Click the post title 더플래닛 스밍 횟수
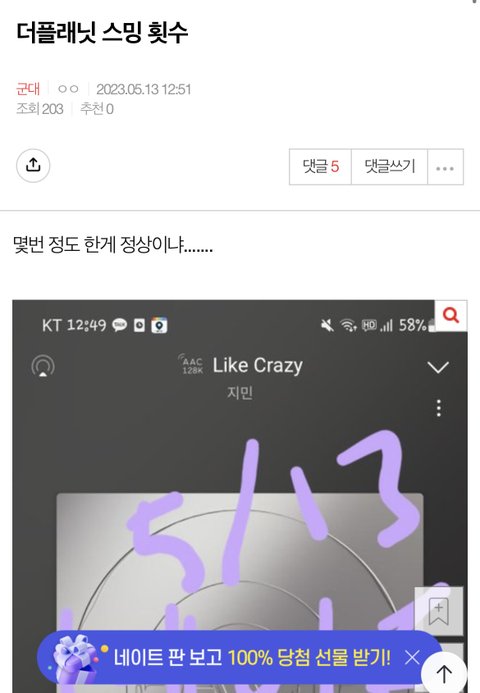This screenshot has height=693, width=480. 103,32
